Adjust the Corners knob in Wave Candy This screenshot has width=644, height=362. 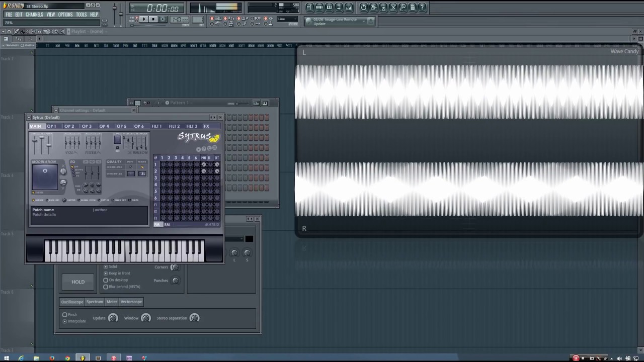tap(175, 267)
